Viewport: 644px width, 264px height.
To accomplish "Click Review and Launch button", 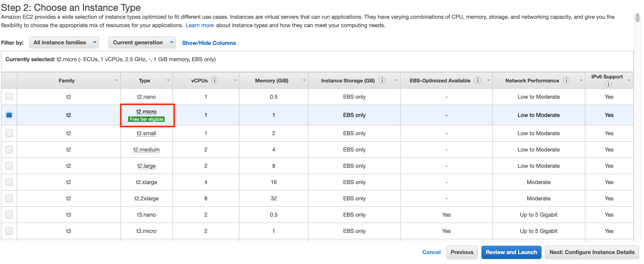I will click(x=511, y=252).
